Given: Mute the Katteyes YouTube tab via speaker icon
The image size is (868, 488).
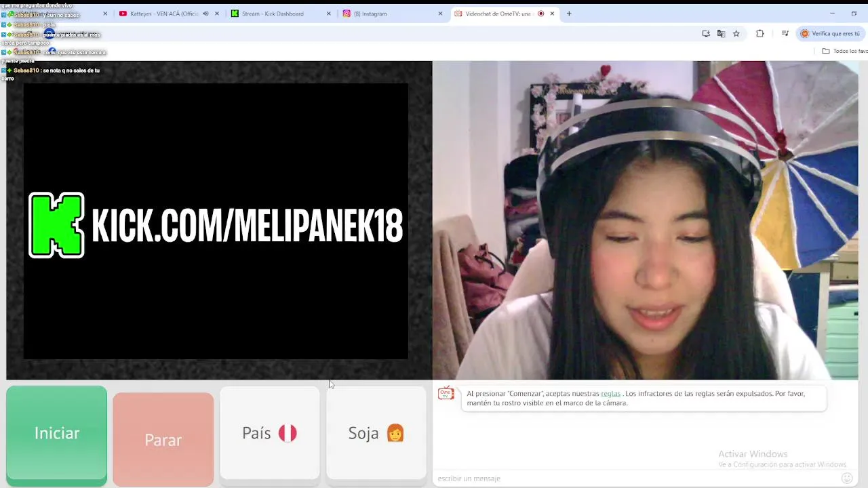Looking at the screenshot, I should pyautogui.click(x=205, y=14).
